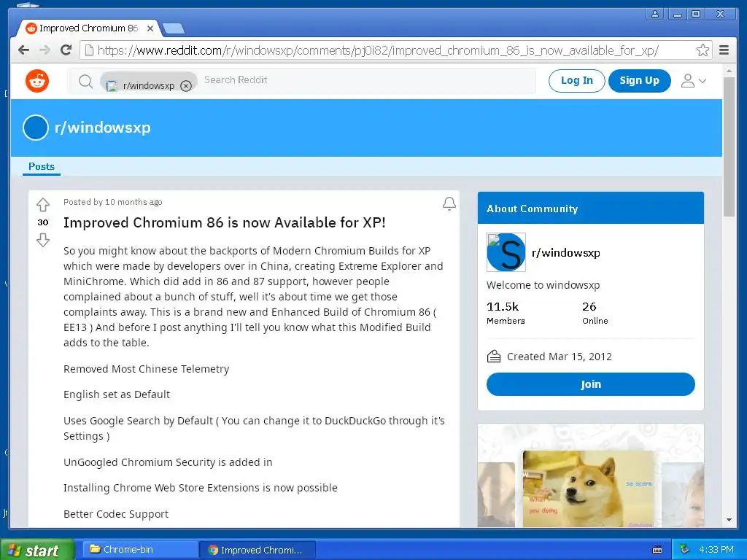Click the page vertical scrollbar thumb
The image size is (747, 560).
point(729,147)
